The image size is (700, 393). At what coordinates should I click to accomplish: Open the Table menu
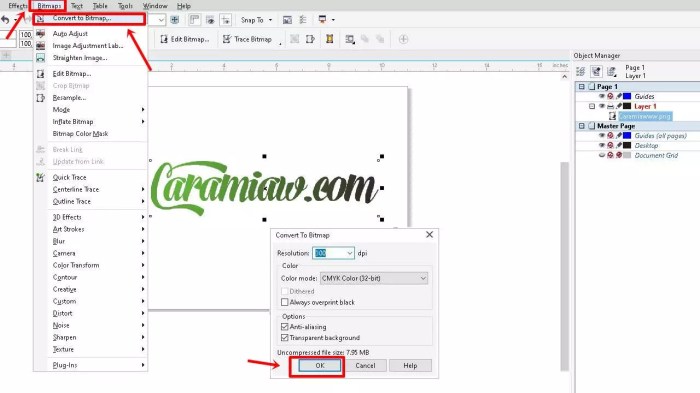100,6
